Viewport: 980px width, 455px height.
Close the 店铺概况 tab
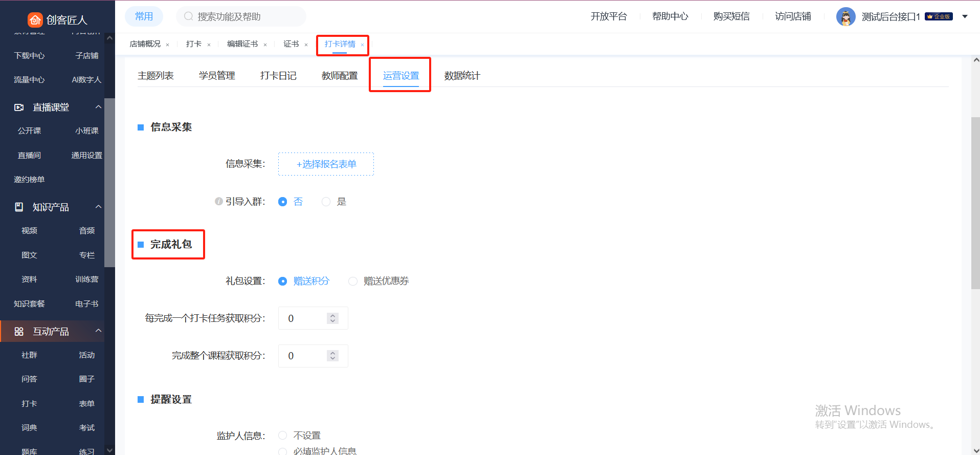coord(167,45)
